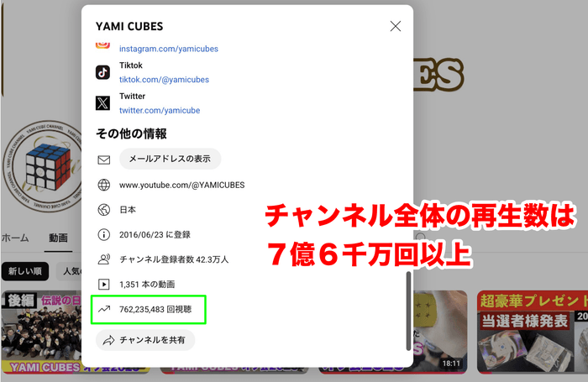Click the play icon beside 1,351 本の動画
588x382 pixels.
point(104,285)
